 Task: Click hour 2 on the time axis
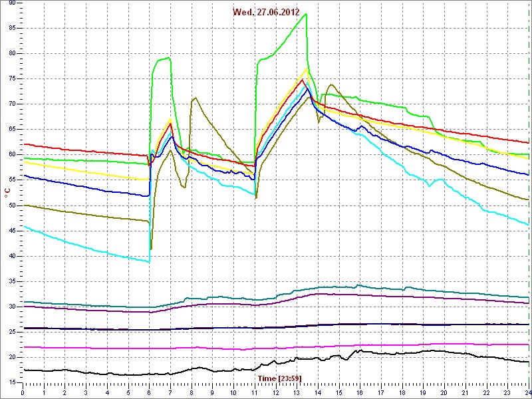point(65,392)
